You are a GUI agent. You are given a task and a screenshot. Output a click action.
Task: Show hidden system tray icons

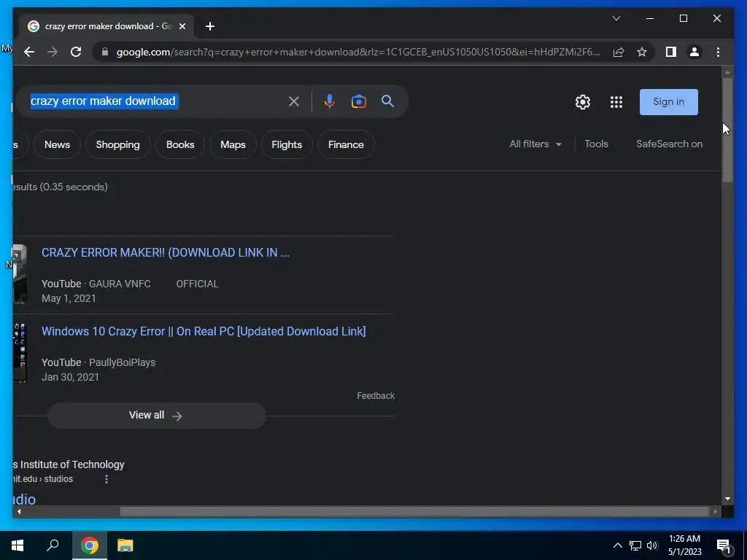coord(617,545)
